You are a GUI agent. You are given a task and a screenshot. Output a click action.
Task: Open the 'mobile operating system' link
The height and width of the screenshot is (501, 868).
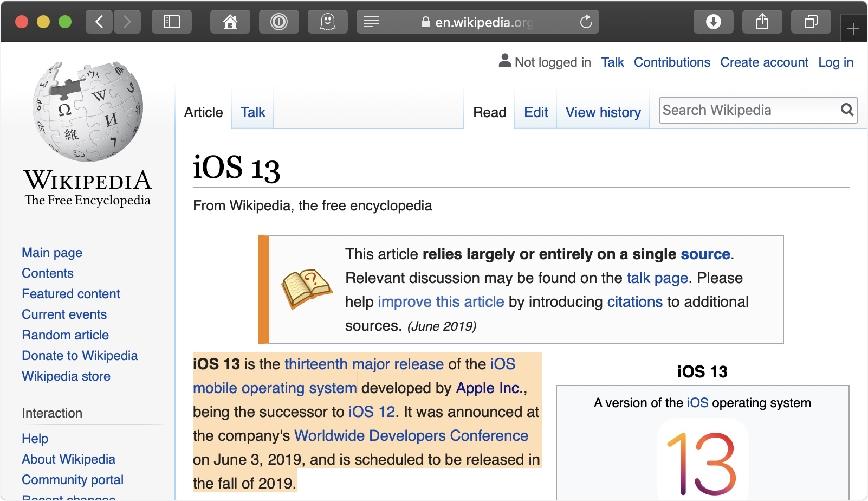click(275, 388)
